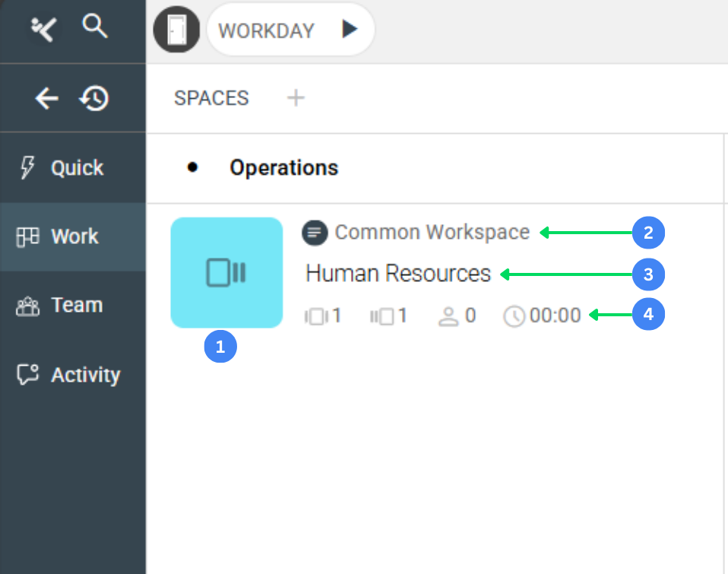This screenshot has width=728, height=574.
Task: Add a new space with plus icon
Action: (296, 98)
